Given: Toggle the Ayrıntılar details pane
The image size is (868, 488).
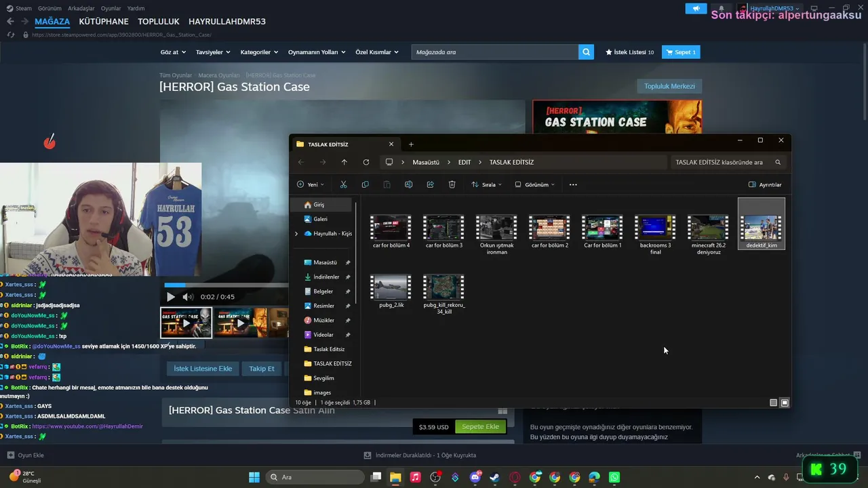Looking at the screenshot, I should coord(765,184).
